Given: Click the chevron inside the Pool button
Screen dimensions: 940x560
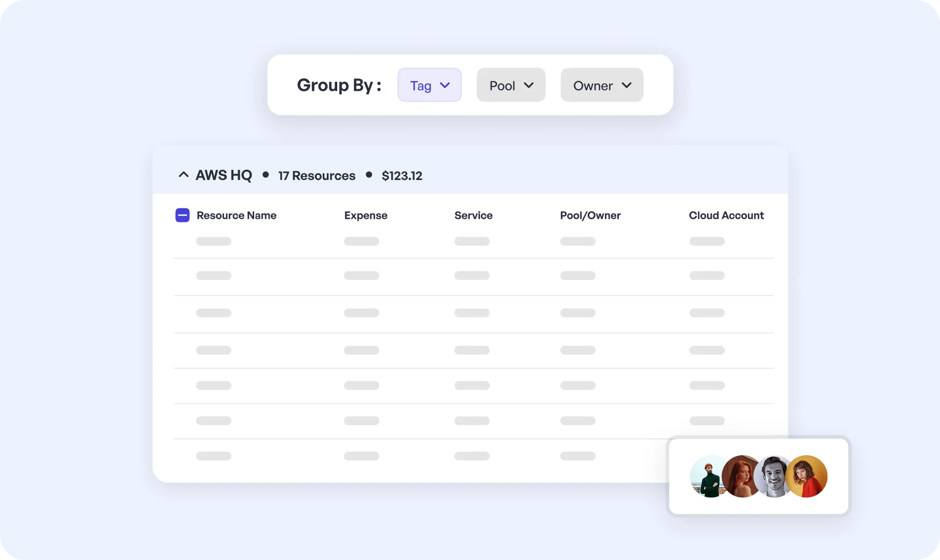Looking at the screenshot, I should (x=530, y=85).
